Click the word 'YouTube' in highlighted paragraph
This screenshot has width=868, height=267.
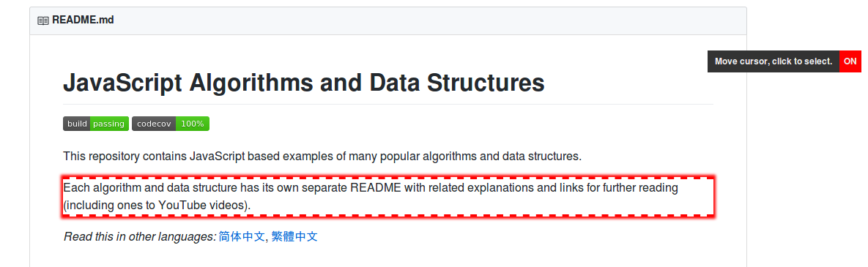click(x=182, y=205)
